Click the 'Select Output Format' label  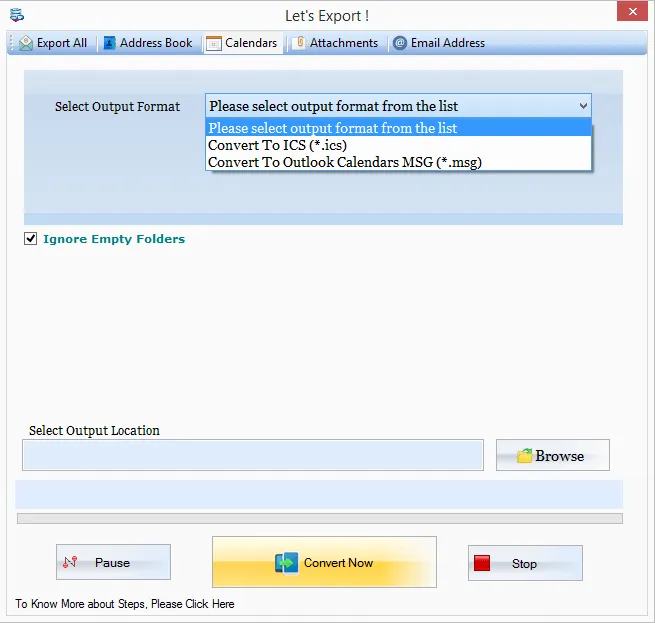click(x=117, y=107)
